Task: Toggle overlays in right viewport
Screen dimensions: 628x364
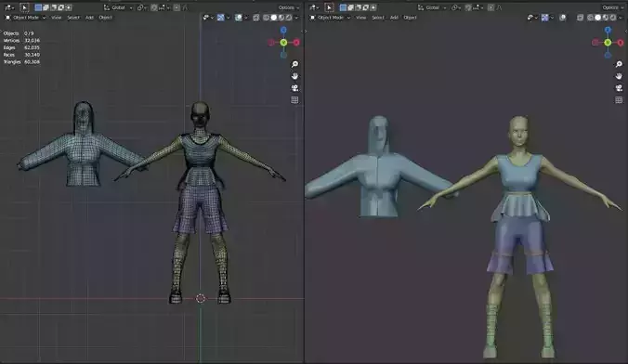Action: point(563,18)
